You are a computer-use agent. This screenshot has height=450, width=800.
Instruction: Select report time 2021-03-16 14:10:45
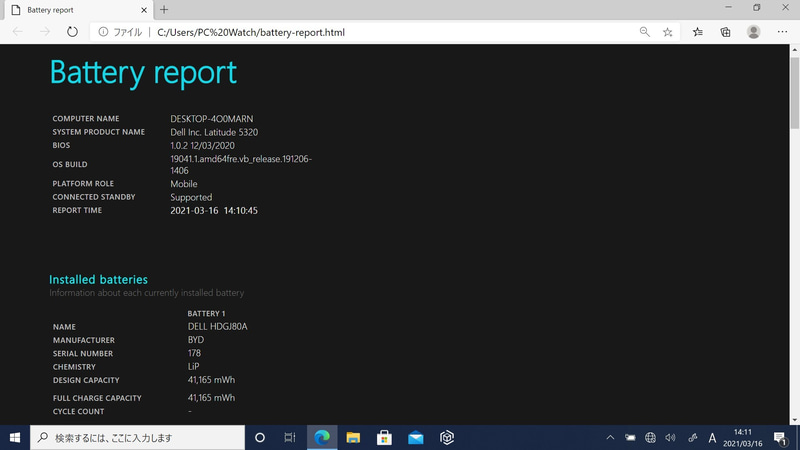(214, 211)
